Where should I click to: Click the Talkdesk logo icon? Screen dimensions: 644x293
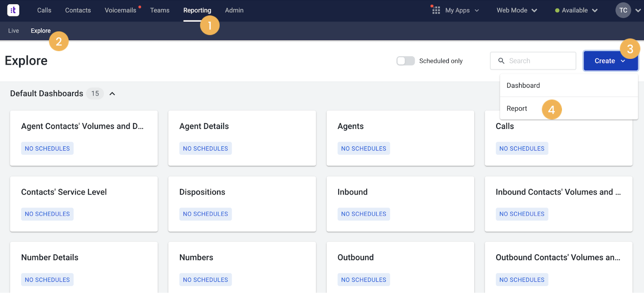[13, 10]
